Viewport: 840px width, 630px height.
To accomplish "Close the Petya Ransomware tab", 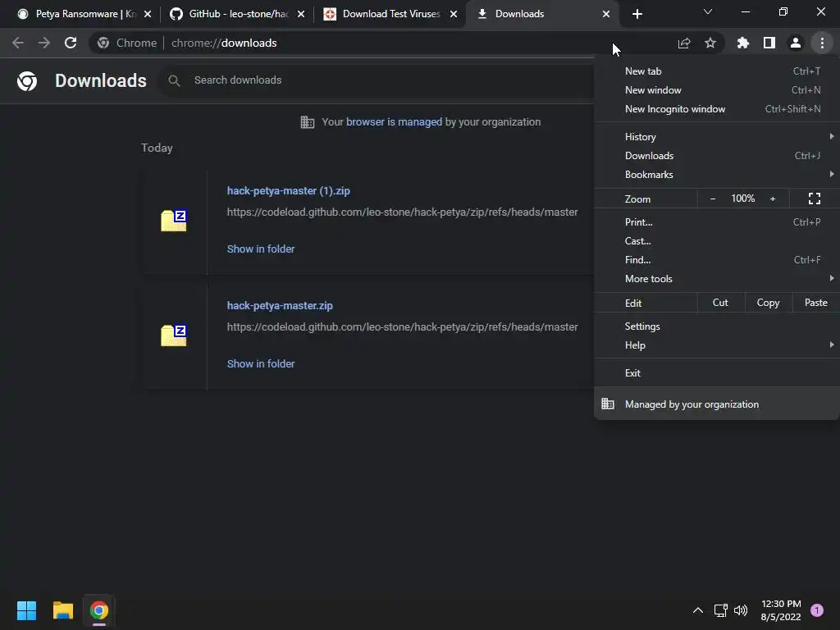I will (x=148, y=14).
